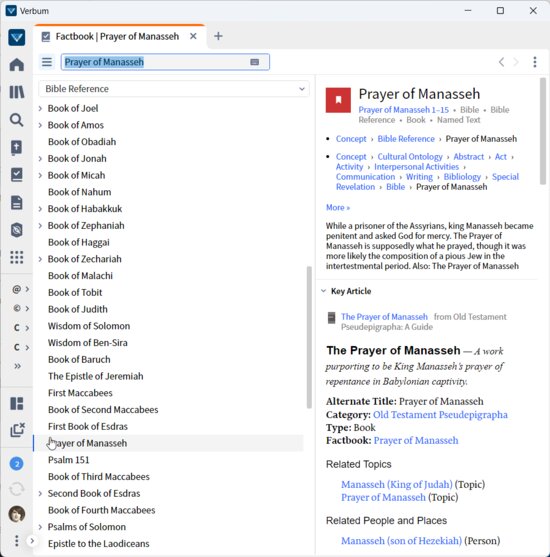Click the book icon beside the key article
Viewport: 550px width, 557px height.
pyautogui.click(x=331, y=318)
